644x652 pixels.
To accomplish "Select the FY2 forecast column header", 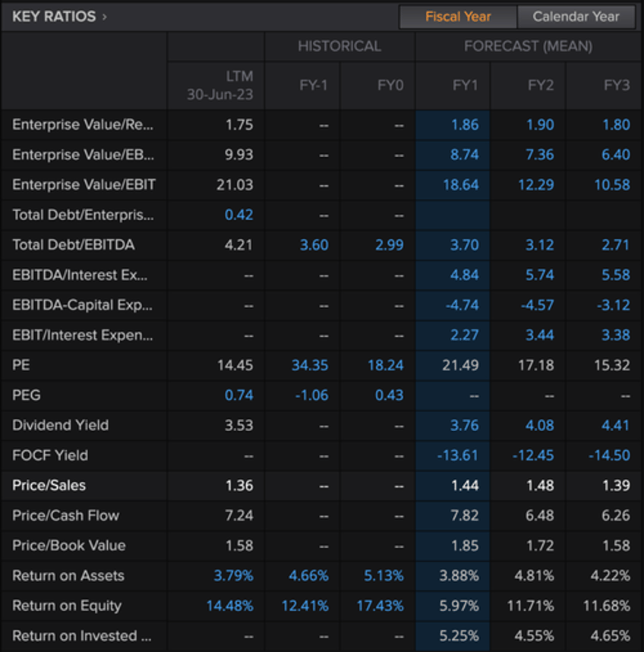I will pos(541,85).
